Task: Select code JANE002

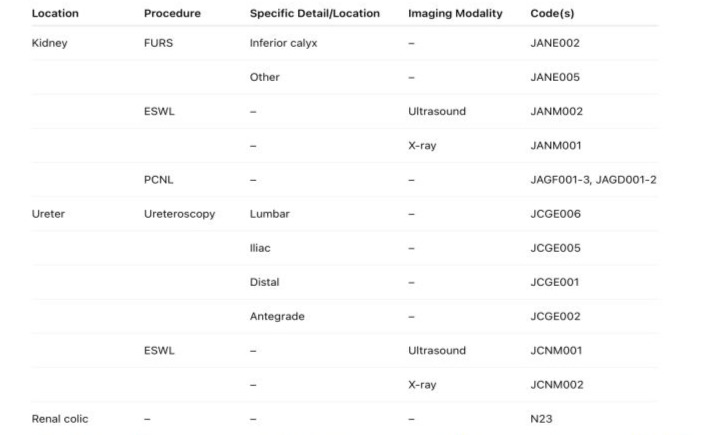Action: pos(555,43)
